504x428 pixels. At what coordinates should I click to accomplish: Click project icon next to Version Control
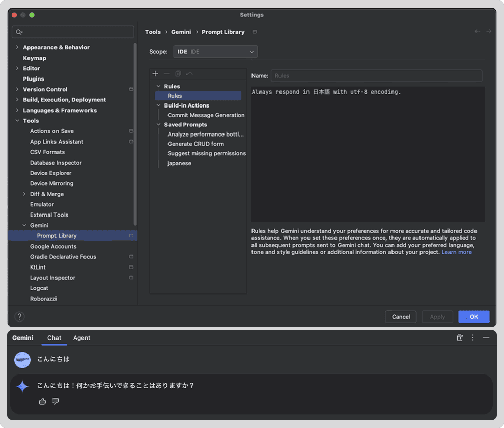pos(131,89)
